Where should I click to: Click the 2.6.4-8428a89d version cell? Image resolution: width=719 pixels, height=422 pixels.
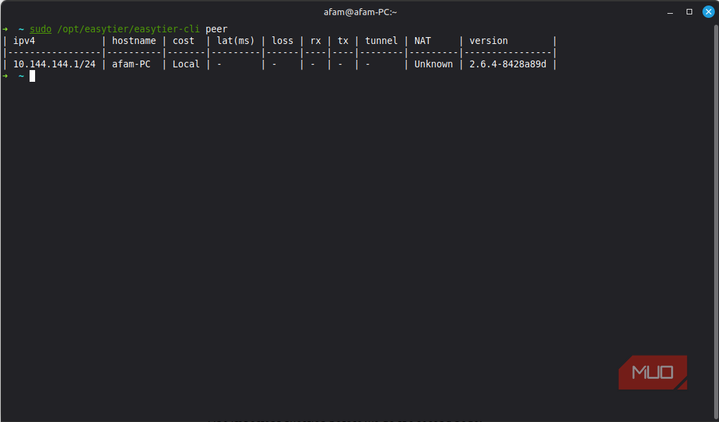(x=508, y=64)
